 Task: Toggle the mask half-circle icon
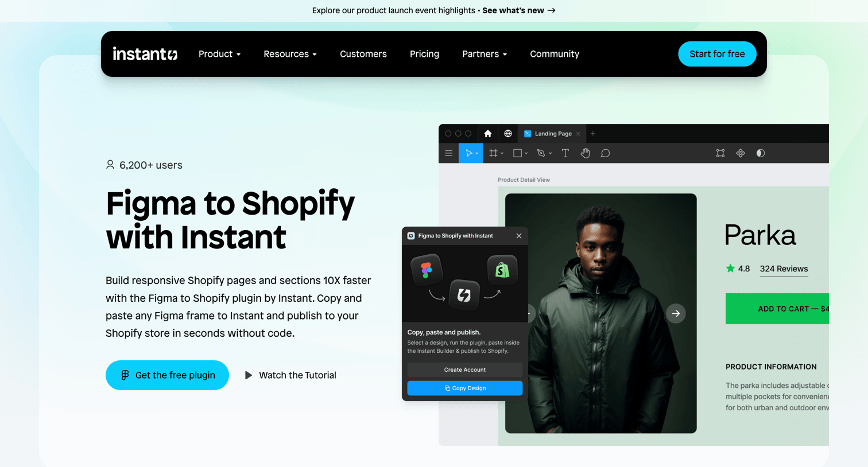click(x=761, y=153)
